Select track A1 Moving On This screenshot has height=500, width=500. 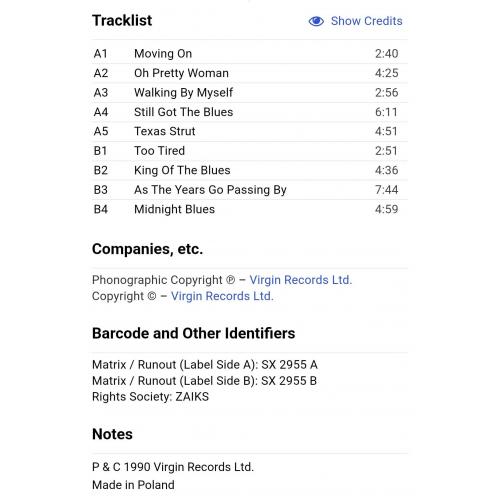[x=250, y=54]
